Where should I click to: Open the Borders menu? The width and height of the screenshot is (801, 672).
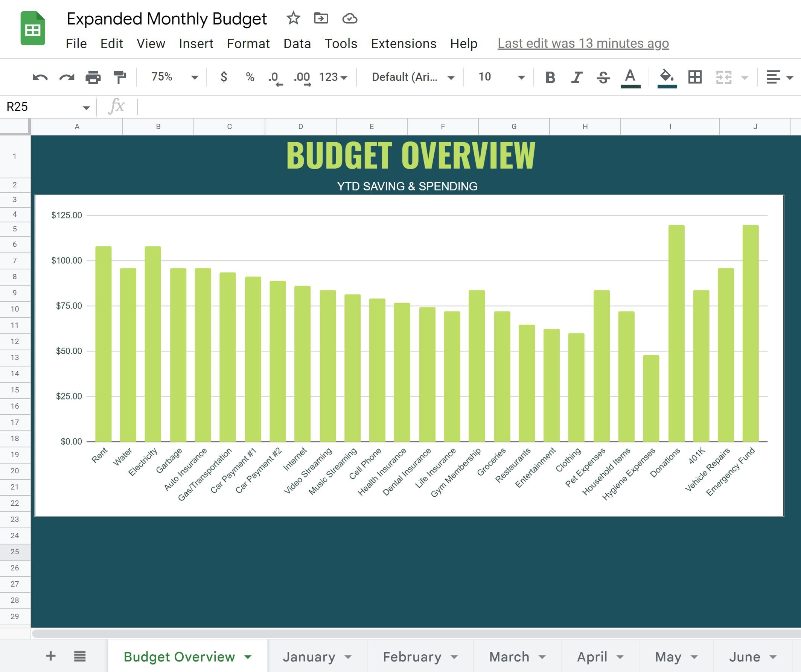coord(695,77)
